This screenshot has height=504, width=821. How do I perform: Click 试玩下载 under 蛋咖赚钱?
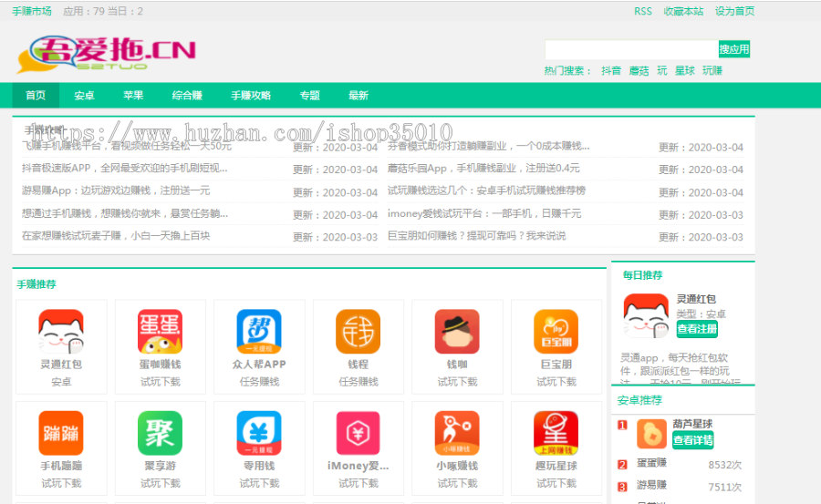160,382
